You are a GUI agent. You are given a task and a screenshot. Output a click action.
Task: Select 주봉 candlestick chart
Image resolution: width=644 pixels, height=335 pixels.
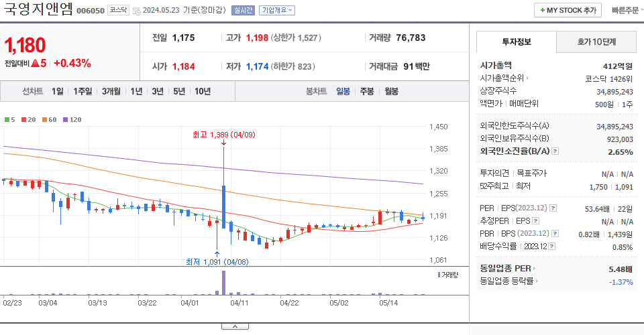[x=367, y=91]
